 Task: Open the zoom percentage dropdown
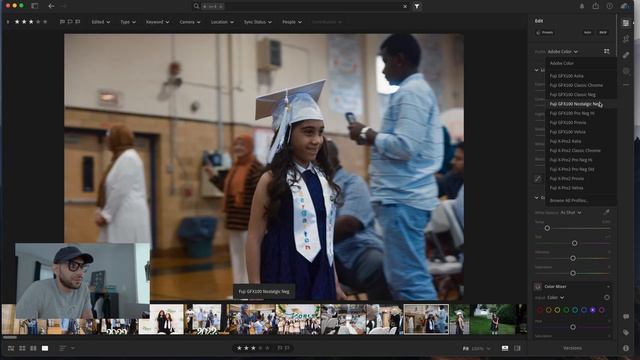pyautogui.click(x=481, y=348)
